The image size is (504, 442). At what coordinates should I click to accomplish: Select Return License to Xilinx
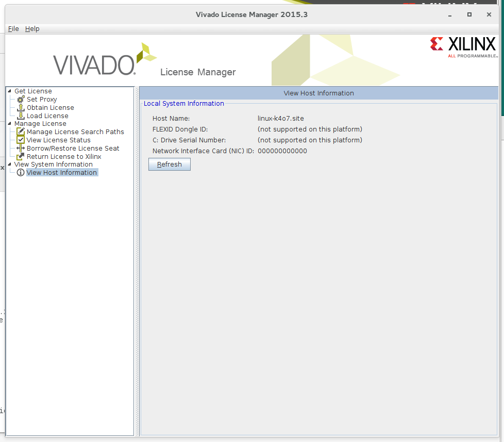coord(64,156)
